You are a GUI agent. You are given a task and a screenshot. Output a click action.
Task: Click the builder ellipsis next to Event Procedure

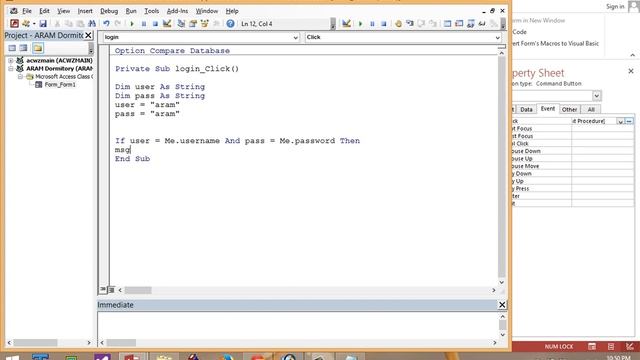click(x=629, y=121)
